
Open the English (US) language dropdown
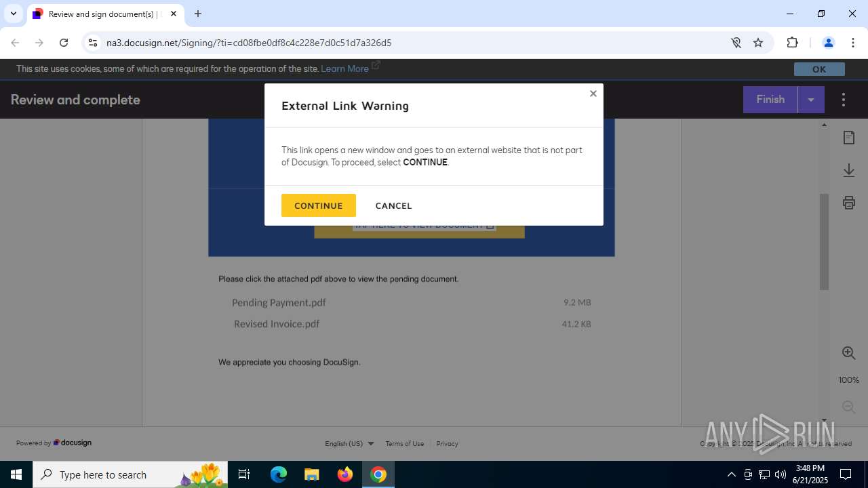point(349,443)
